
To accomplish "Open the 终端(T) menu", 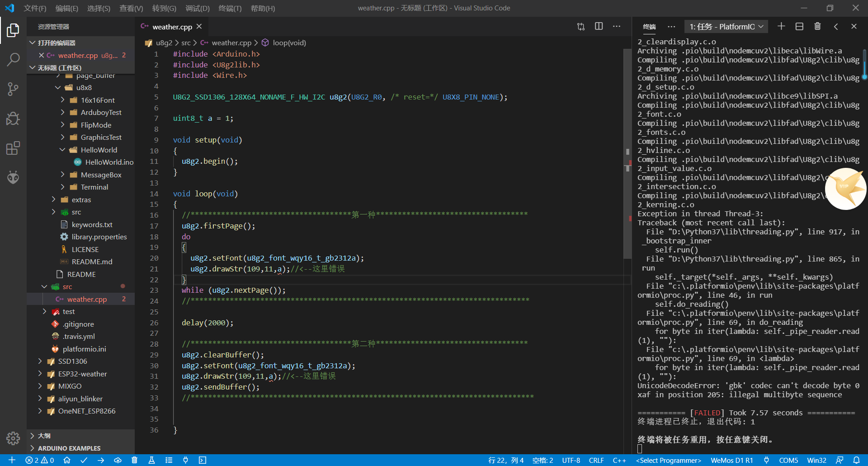I will pyautogui.click(x=230, y=8).
